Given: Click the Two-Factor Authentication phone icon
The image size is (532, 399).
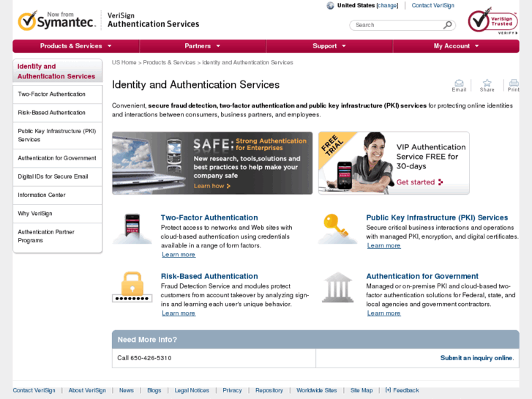Looking at the screenshot, I should click(132, 228).
